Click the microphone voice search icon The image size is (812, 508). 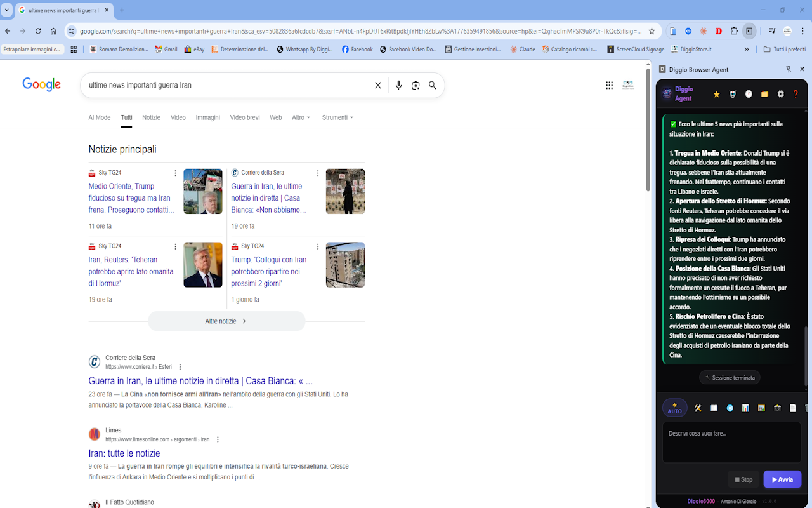[x=398, y=85]
